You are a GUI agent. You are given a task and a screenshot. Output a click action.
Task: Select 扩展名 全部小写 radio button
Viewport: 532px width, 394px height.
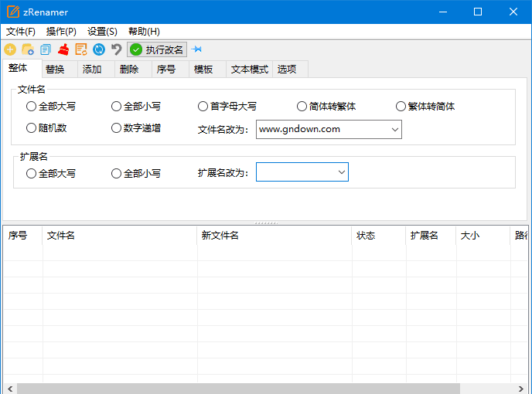coord(136,174)
